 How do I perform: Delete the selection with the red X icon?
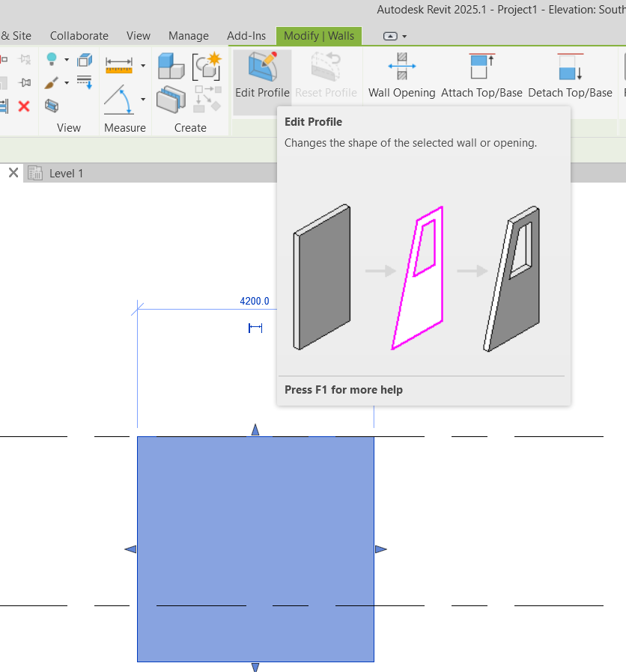tap(23, 107)
